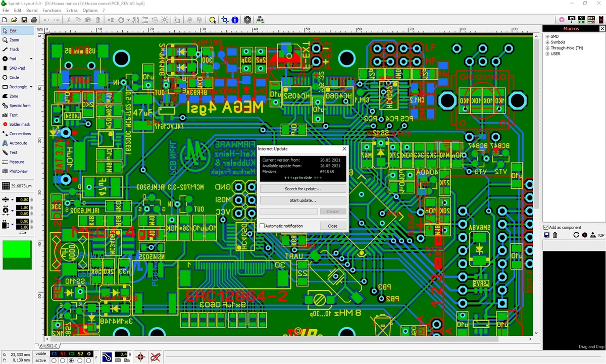Print the board layout
This screenshot has height=364, width=606.
tap(33, 20)
